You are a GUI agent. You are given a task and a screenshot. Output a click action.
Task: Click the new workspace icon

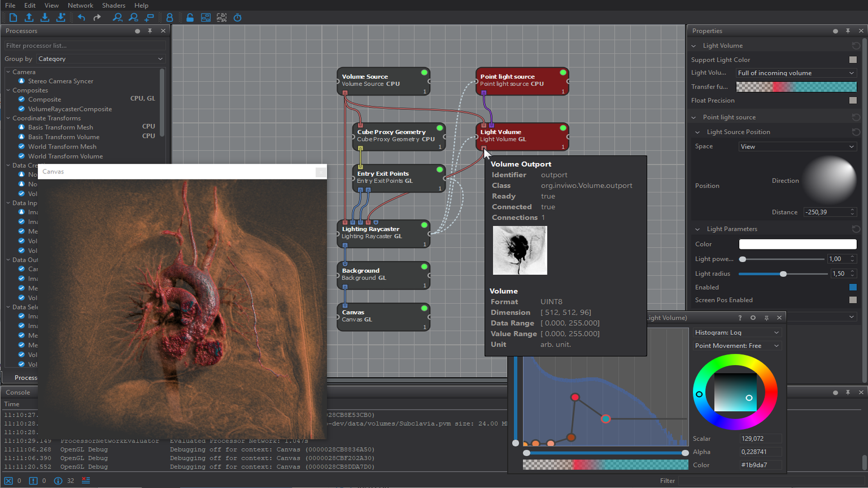pos(13,18)
